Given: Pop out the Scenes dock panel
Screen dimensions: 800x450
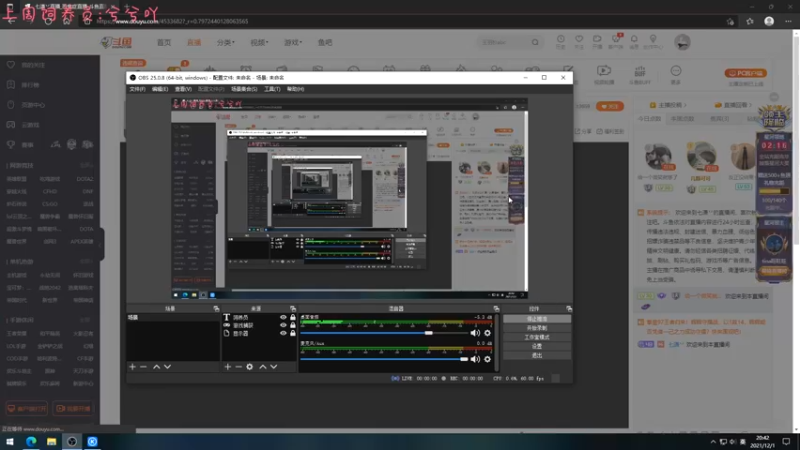Looking at the screenshot, I should (216, 309).
